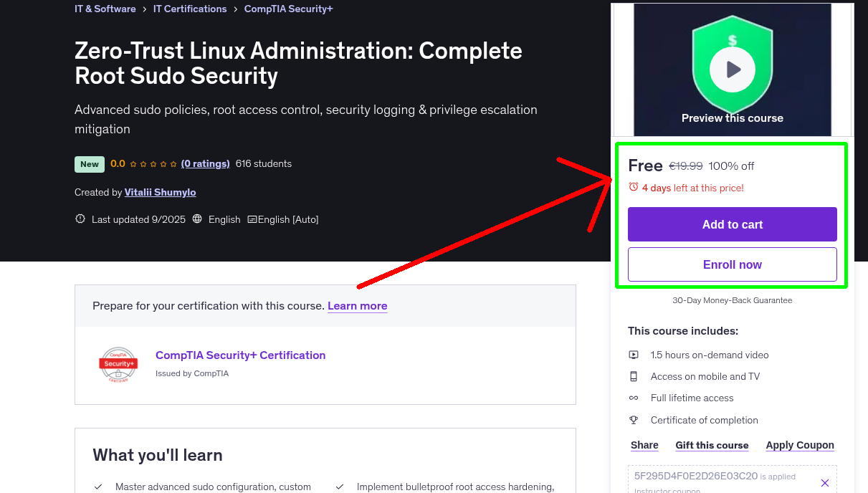868x493 pixels.
Task: Click the closed captions icon
Action: click(252, 219)
